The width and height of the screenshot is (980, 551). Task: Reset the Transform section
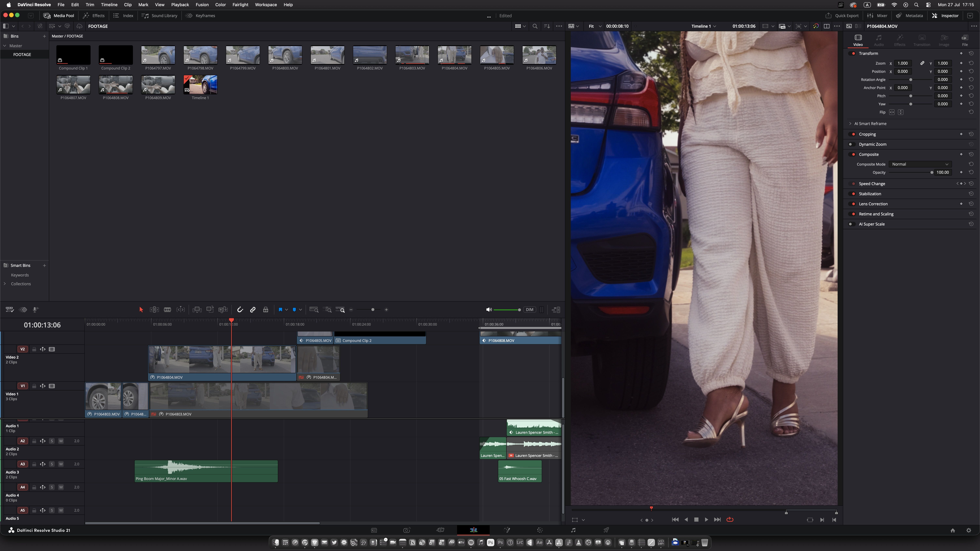[x=971, y=54]
